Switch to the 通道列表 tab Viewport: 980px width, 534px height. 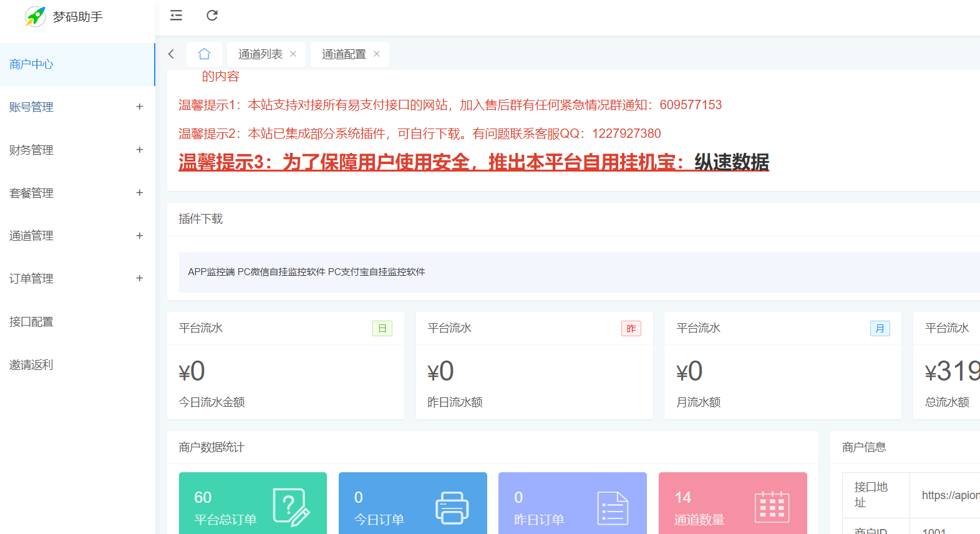(260, 54)
